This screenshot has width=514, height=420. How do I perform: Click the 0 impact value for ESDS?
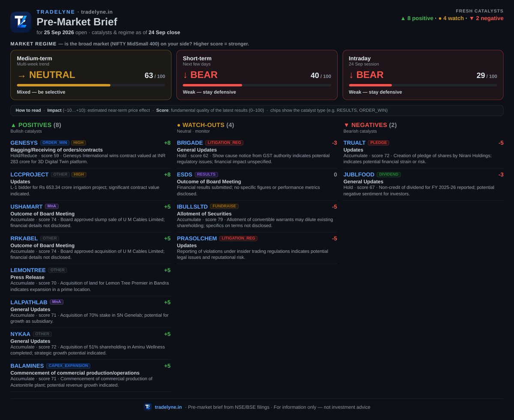tap(335, 174)
